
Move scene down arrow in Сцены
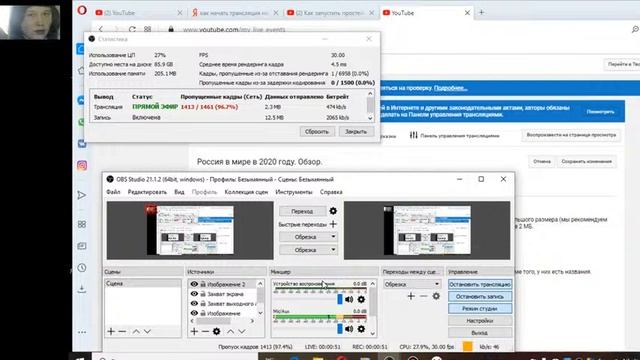tap(147, 331)
